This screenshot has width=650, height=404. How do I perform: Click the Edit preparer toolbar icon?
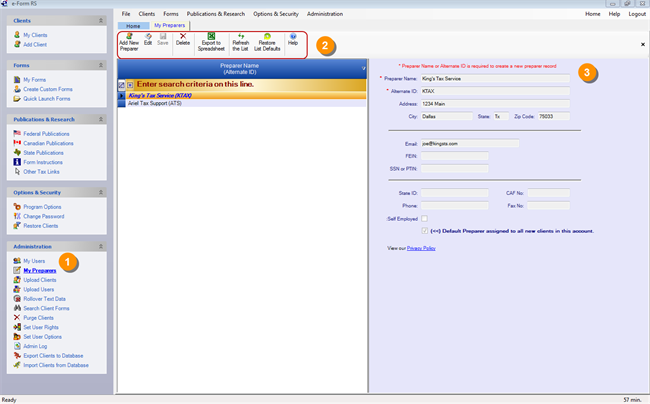point(148,40)
